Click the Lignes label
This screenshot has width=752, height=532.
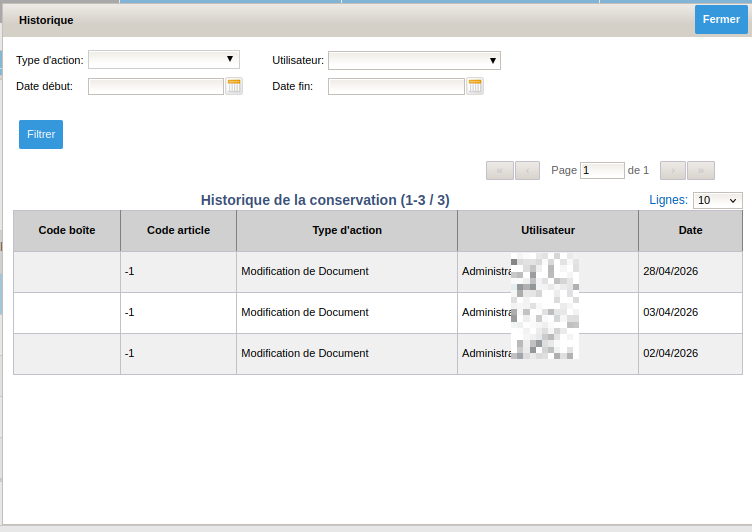(x=668, y=200)
